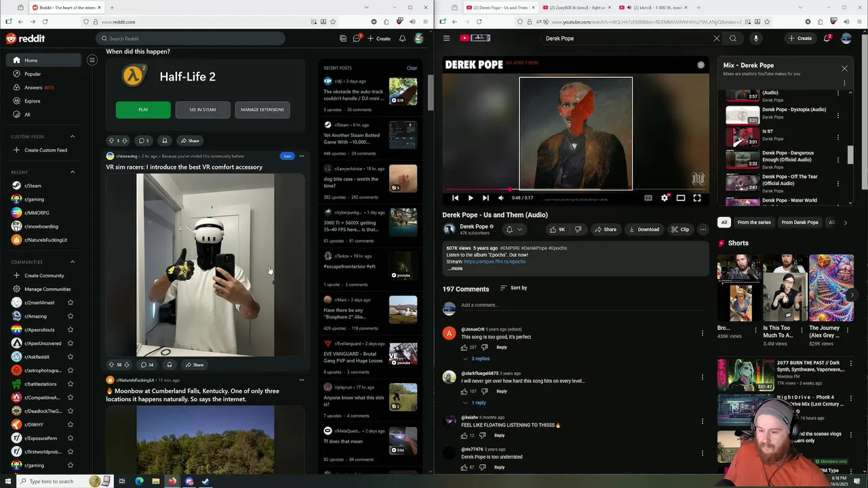Star the r/ExposurePorn community
Image resolution: width=868 pixels, height=488 pixels.
click(x=71, y=438)
